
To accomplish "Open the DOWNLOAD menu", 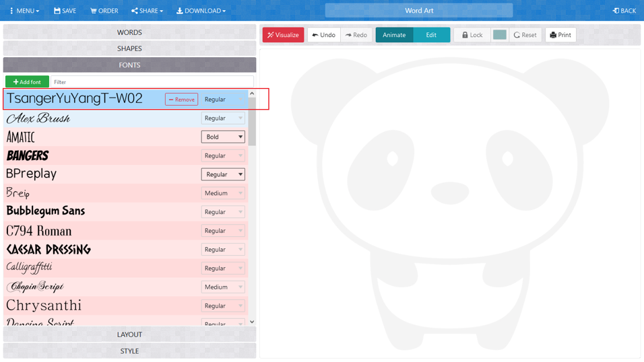I will [x=201, y=11].
